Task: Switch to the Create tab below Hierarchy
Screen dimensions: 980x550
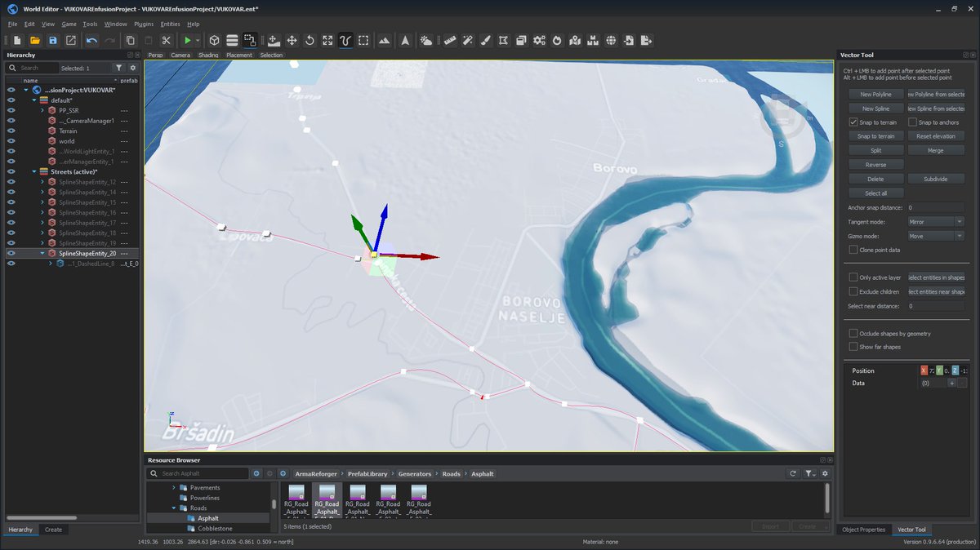Action: point(53,530)
